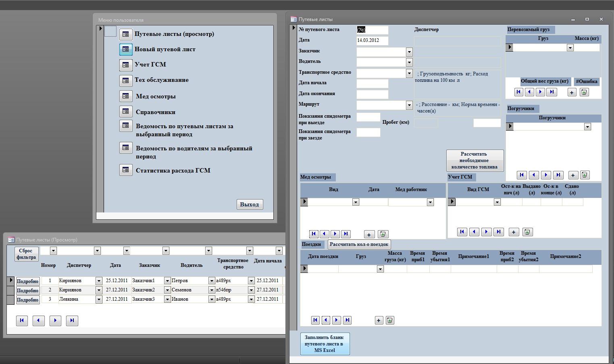Go to last record in Перевозимый груз
This screenshot has height=364, width=614.
pos(552,92)
